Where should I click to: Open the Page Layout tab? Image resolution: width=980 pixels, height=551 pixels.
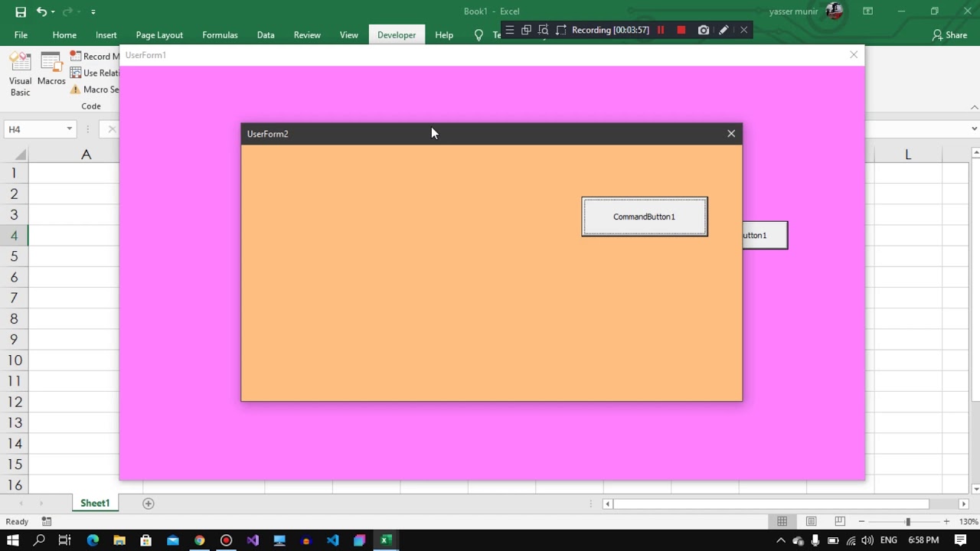[159, 34]
